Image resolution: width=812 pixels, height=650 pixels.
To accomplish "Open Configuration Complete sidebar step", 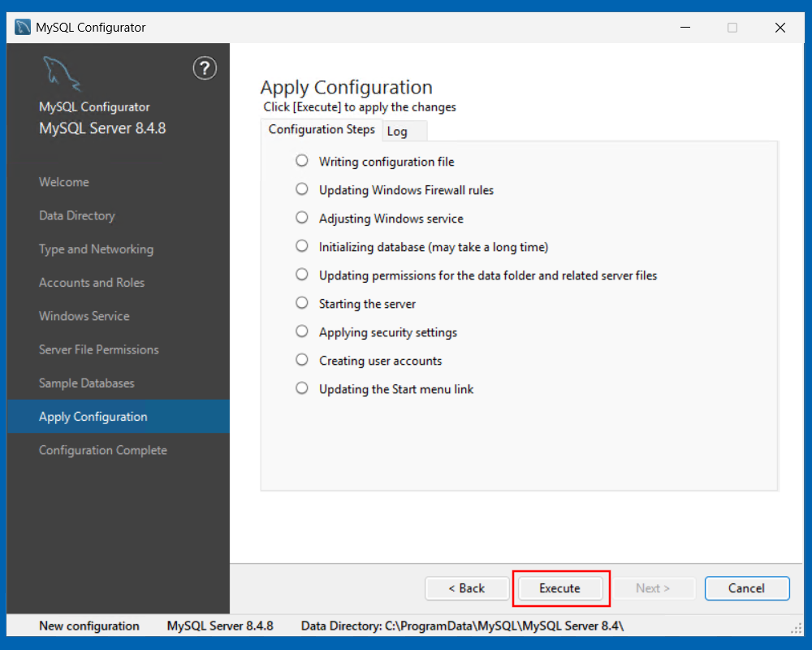I will [x=103, y=450].
